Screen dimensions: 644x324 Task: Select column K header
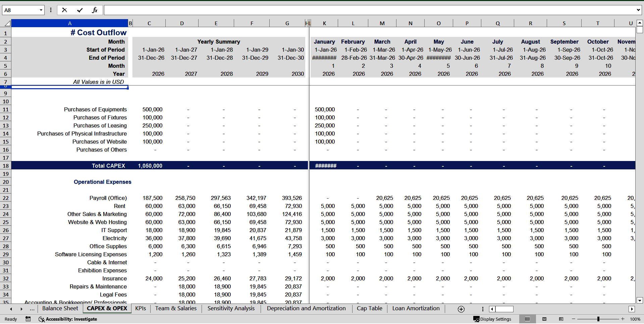324,23
